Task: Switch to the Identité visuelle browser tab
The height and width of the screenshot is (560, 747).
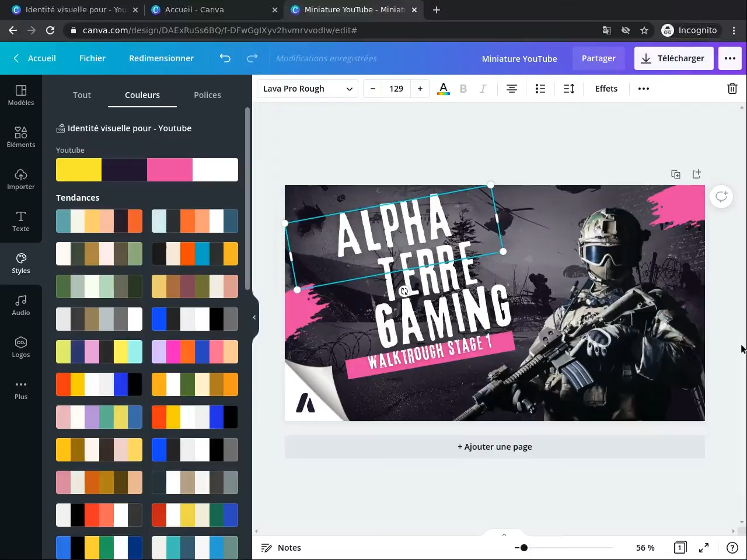Action: tap(76, 9)
